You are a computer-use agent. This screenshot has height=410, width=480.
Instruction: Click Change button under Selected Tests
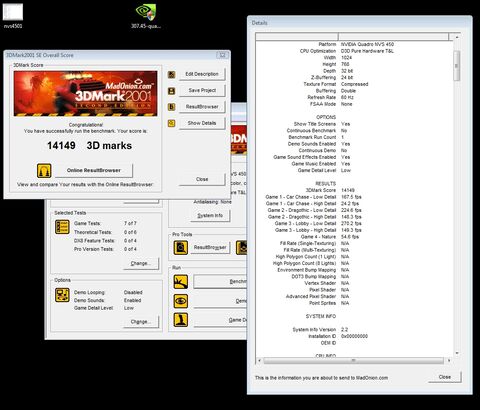click(x=141, y=264)
